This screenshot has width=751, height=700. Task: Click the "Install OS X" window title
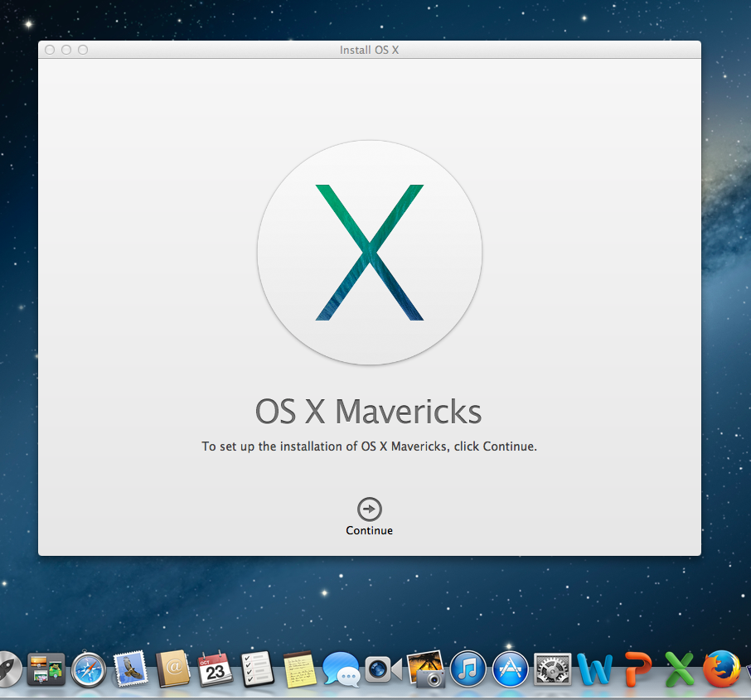[369, 50]
